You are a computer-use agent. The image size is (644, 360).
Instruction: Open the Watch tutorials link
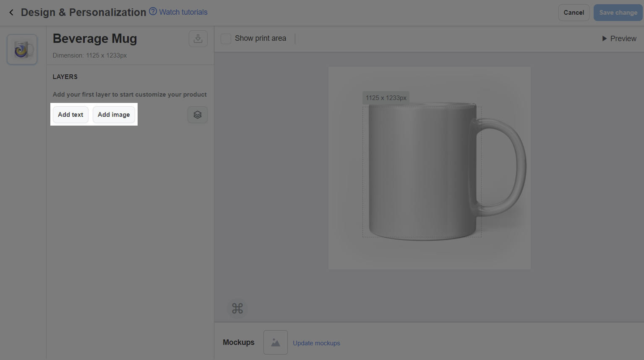point(183,12)
